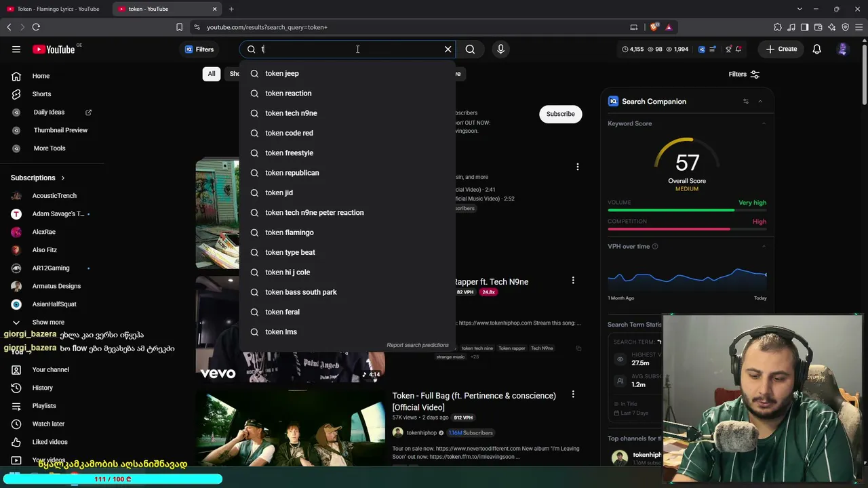868x488 pixels.
Task: Clear the search box with the X
Action: [x=448, y=49]
